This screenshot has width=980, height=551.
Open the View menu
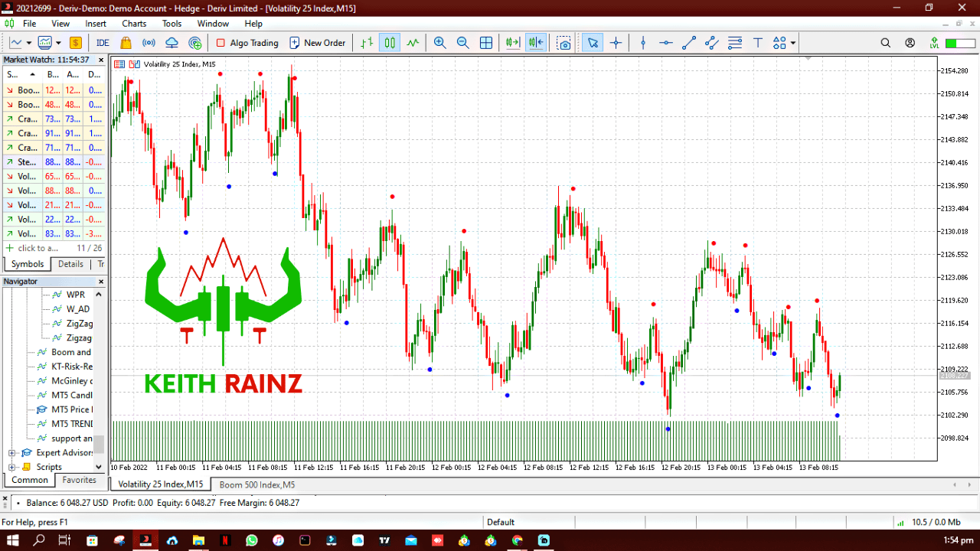(x=60, y=24)
